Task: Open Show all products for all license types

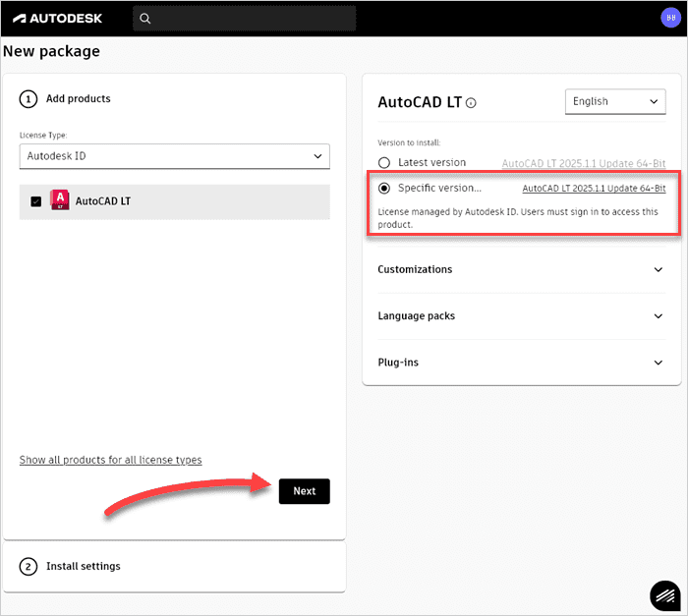Action: tap(110, 460)
